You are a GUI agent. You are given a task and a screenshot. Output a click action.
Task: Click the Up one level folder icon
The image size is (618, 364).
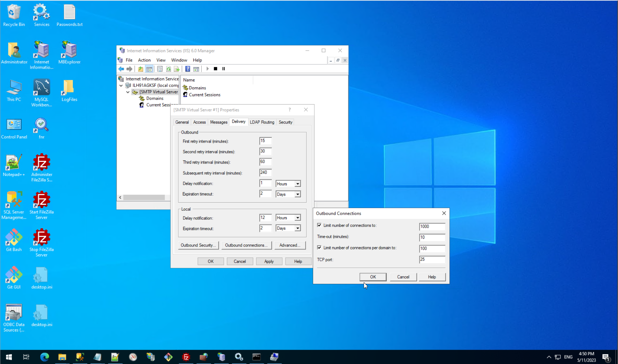[141, 69]
